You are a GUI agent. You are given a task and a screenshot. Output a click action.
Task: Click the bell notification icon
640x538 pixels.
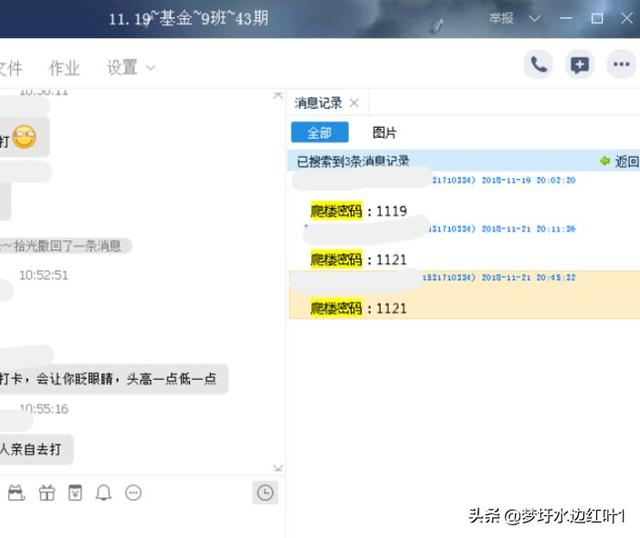click(x=103, y=492)
